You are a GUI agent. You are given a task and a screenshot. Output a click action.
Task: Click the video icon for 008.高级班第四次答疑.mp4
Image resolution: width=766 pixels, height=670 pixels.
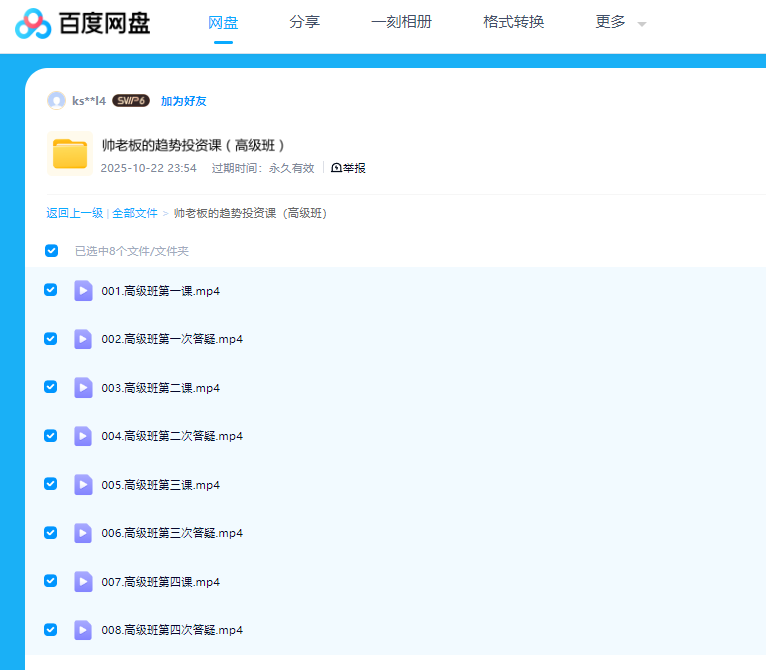(83, 630)
